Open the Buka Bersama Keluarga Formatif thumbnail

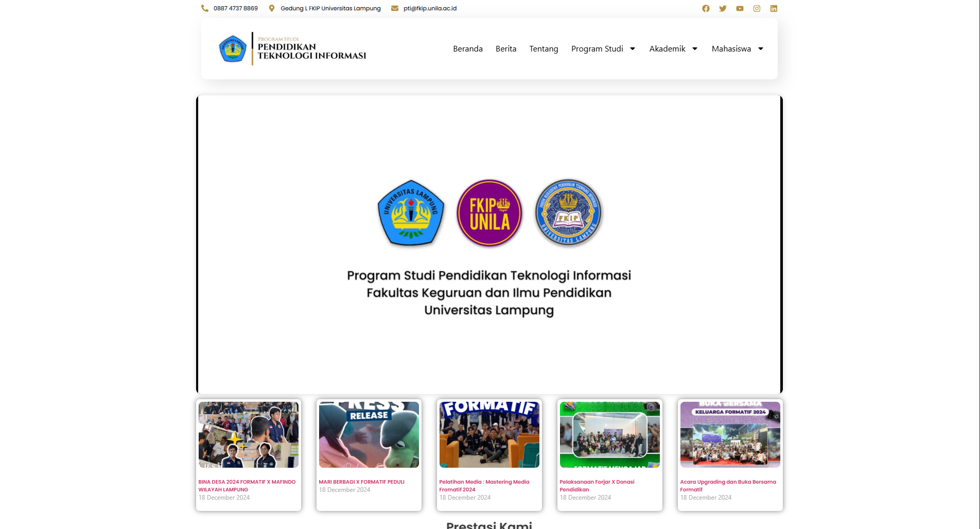point(730,435)
